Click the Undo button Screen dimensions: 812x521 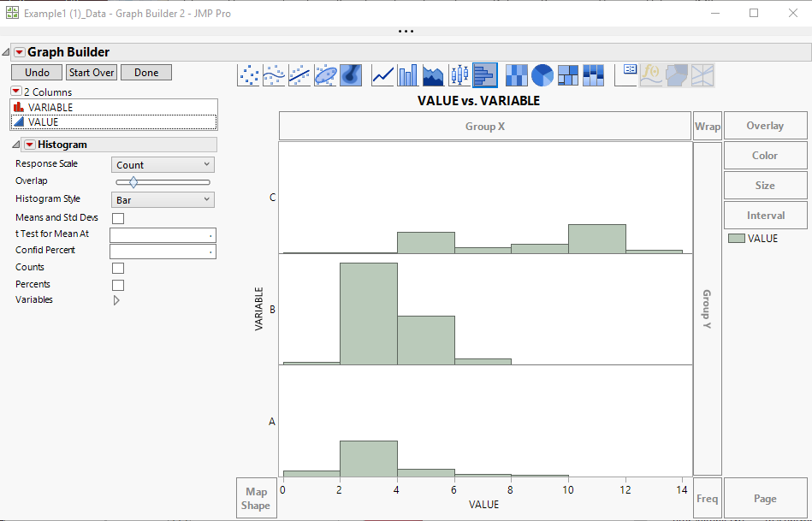click(37, 73)
